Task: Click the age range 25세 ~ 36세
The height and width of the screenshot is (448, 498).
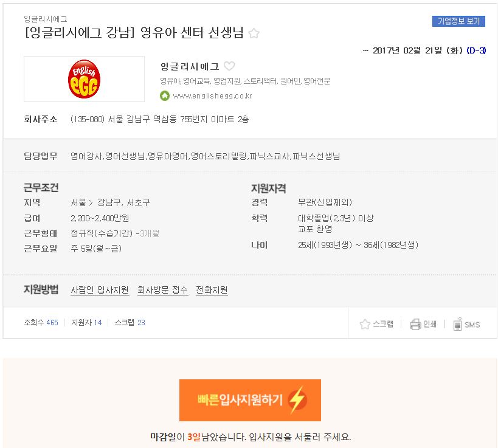Action: pyautogui.click(x=358, y=245)
